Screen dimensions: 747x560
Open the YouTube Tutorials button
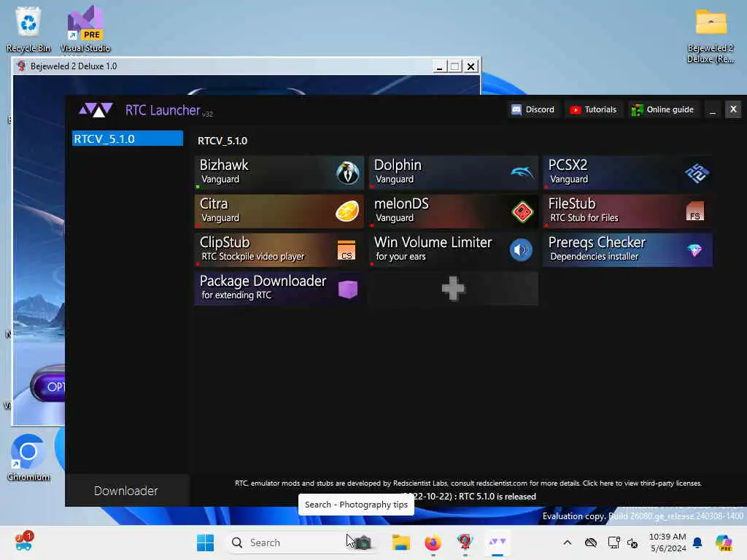[594, 109]
